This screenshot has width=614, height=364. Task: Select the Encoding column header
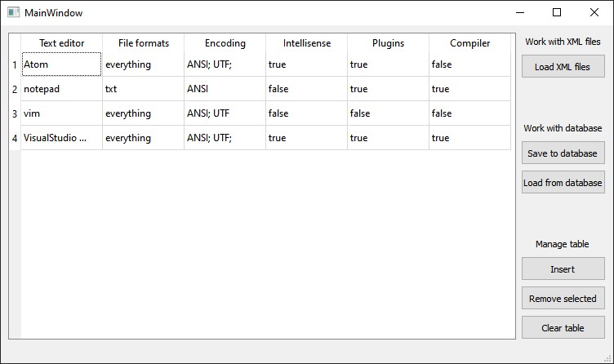(x=225, y=43)
